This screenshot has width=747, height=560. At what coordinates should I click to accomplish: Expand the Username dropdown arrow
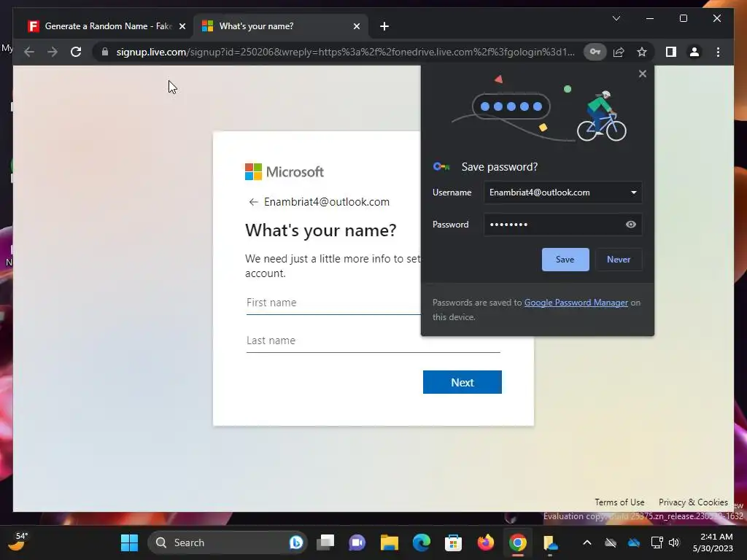[x=634, y=192]
